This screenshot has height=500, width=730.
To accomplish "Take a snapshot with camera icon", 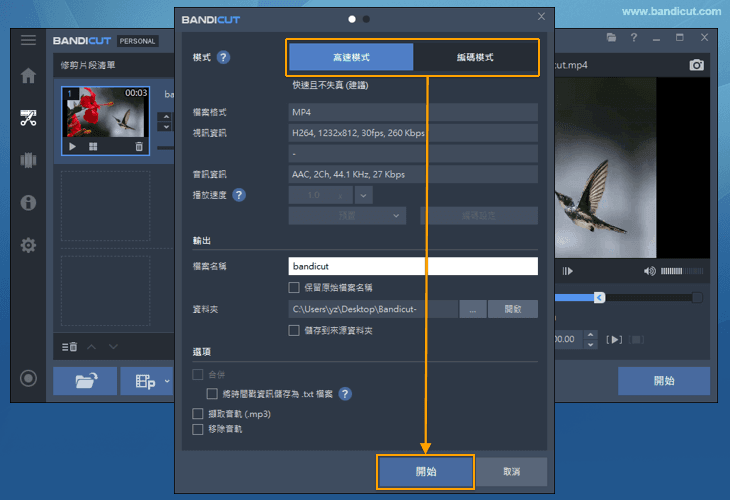I will pos(696,65).
